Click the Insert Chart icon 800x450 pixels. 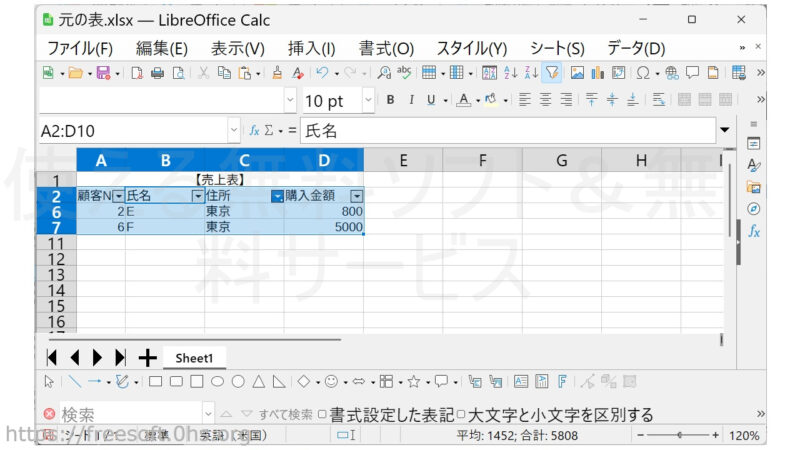[x=598, y=73]
